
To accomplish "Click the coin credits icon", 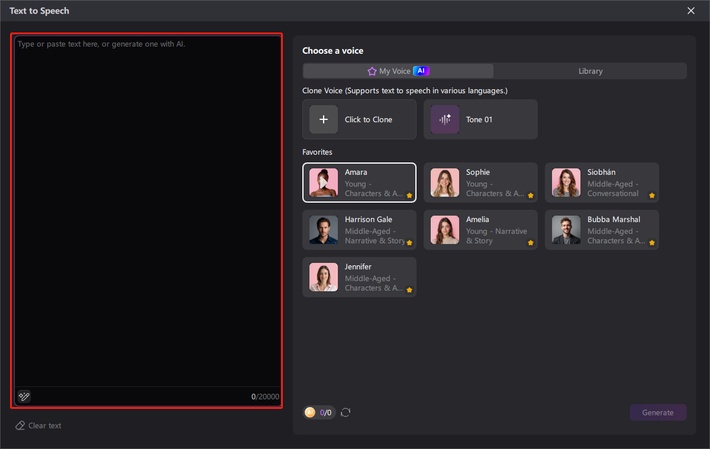I will [310, 412].
